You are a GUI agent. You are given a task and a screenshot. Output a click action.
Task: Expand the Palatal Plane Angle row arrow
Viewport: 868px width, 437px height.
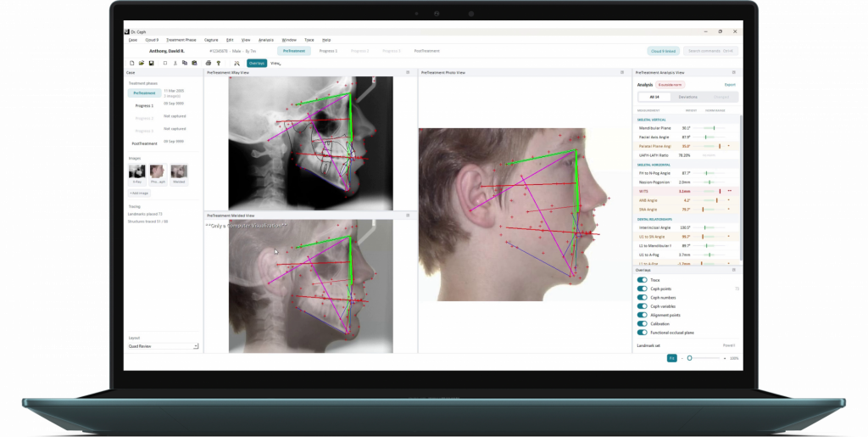pyautogui.click(x=728, y=146)
